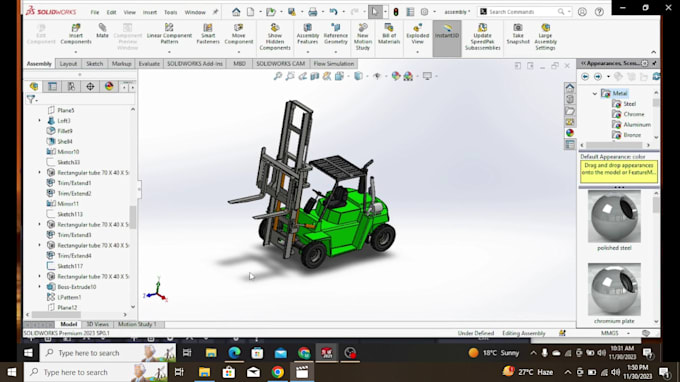Collapse the Metal appearances folder
Viewport: 680px width, 382px height.
595,93
